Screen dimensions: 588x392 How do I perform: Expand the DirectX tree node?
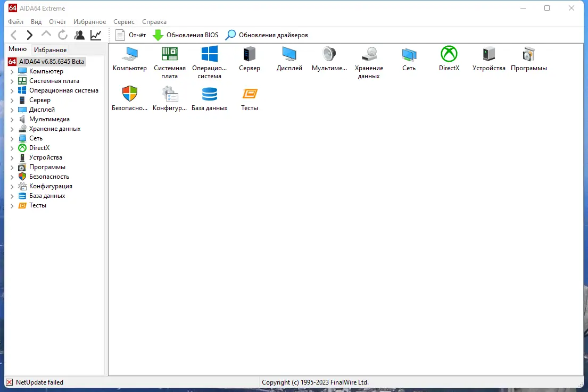coord(12,148)
